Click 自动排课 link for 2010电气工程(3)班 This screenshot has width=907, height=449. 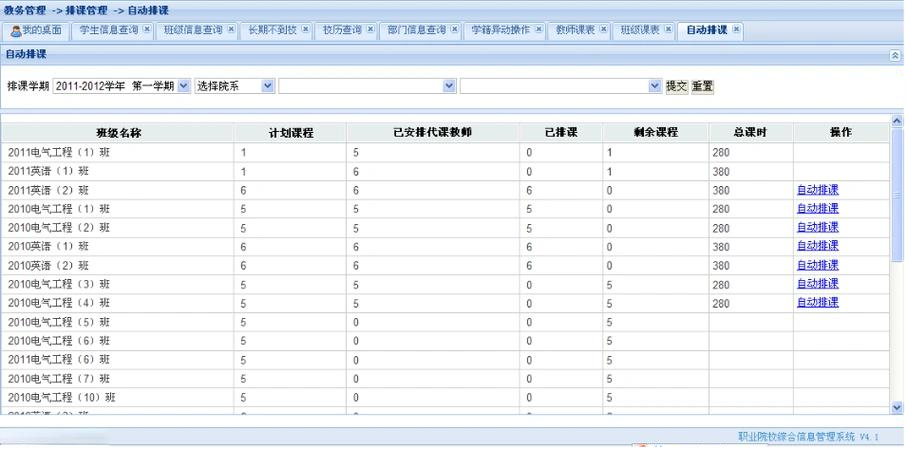pyautogui.click(x=817, y=284)
